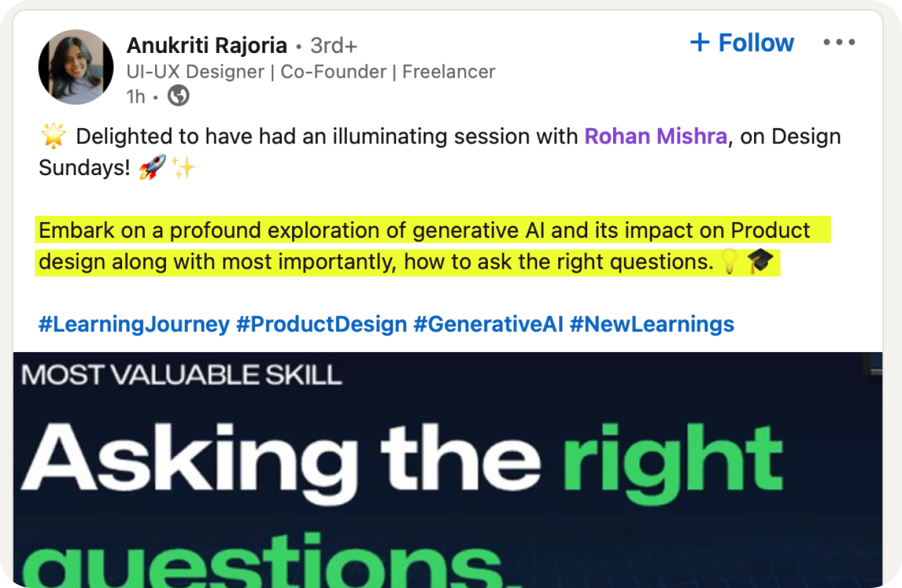Screen dimensions: 902x588
Task: Click the 1h post timestamp
Action: coord(136,96)
